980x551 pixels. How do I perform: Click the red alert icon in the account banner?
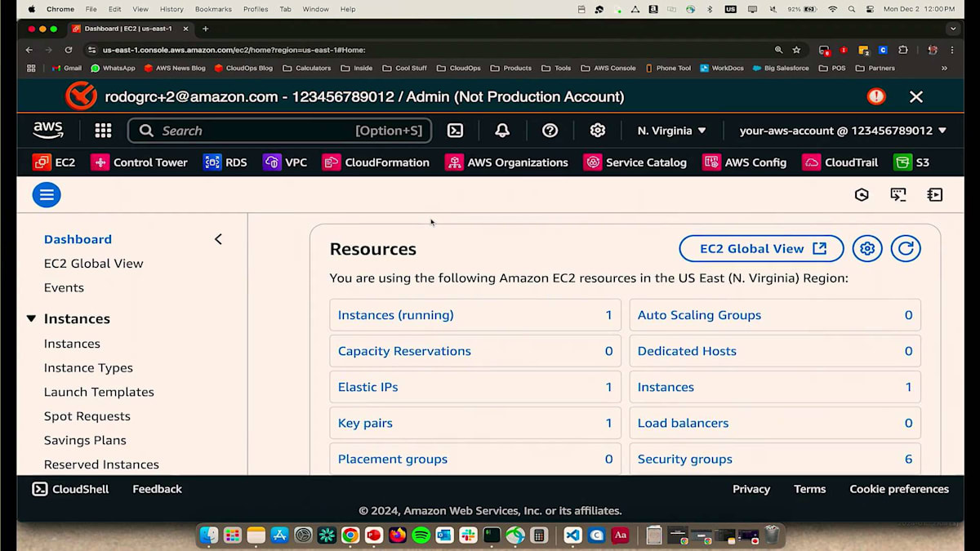876,96
